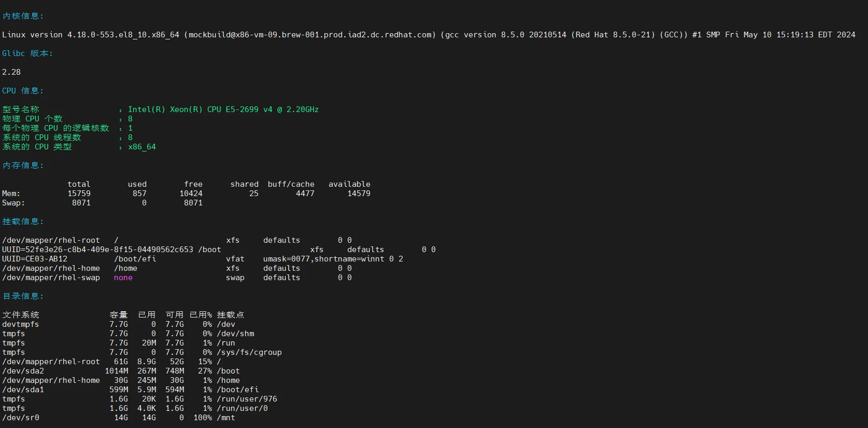Screen dimensions: 868x428
Task: Select the Intel Xeon E5-2699 v4 model name
Action: coord(223,109)
